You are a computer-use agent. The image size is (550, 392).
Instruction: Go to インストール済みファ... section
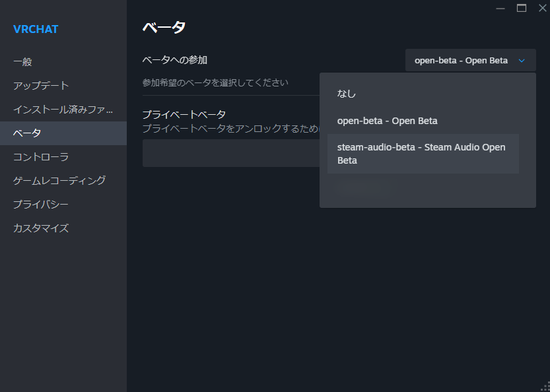click(63, 110)
